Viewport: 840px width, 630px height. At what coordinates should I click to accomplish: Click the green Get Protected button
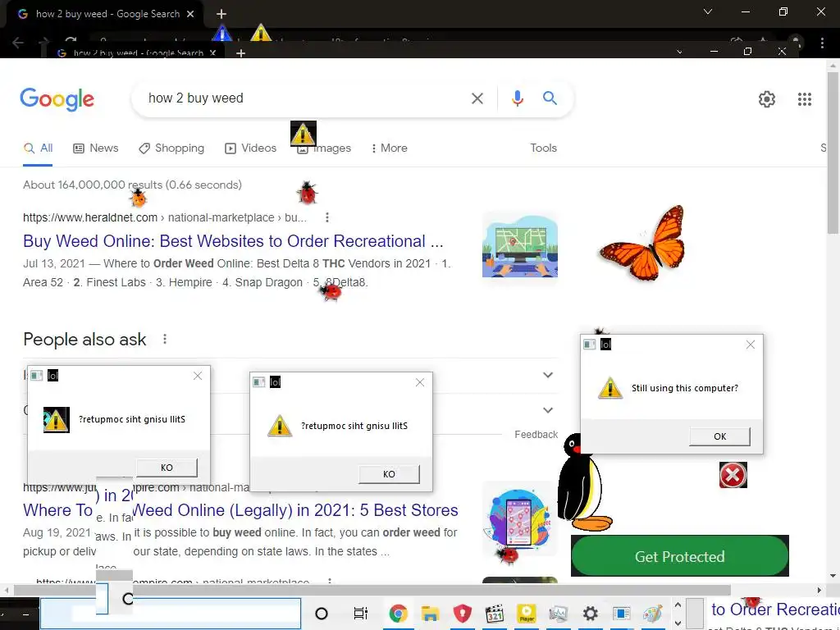click(680, 556)
